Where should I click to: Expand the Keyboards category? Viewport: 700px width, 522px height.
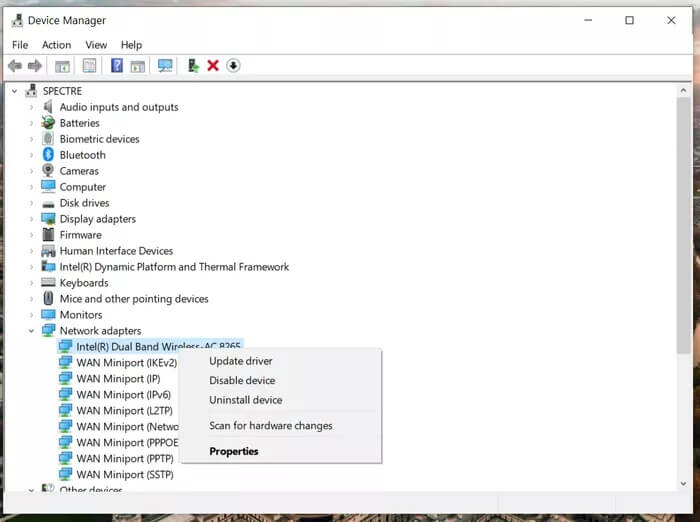tap(31, 283)
